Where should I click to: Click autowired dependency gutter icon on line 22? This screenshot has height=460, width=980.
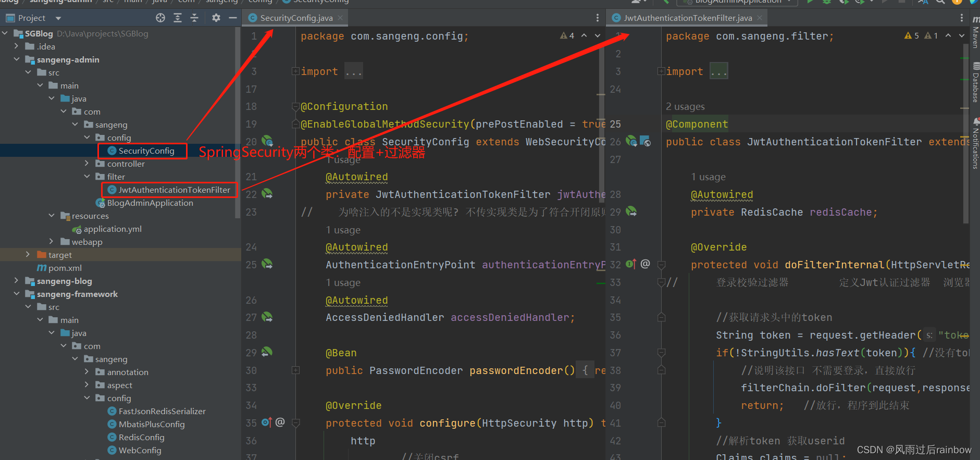tap(267, 194)
